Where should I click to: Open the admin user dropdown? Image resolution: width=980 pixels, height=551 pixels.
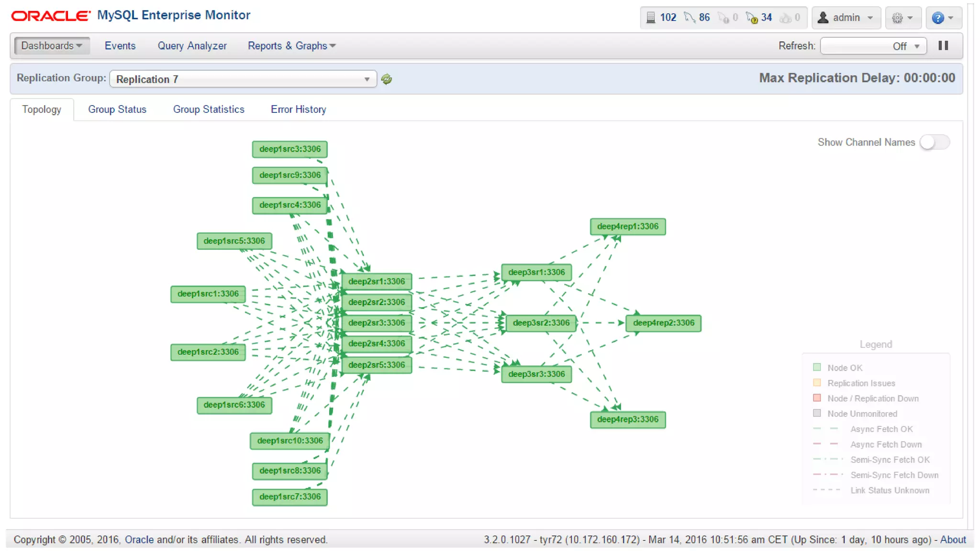[x=846, y=18]
